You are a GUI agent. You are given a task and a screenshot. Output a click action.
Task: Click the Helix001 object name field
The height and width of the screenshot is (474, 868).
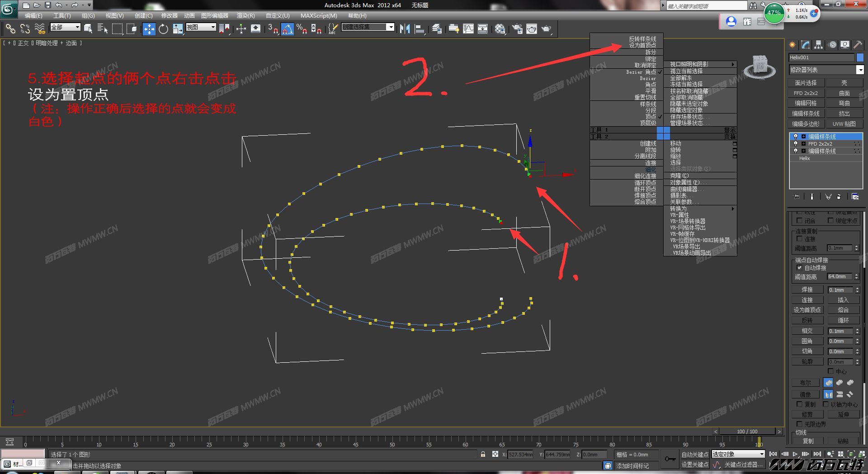coord(821,57)
